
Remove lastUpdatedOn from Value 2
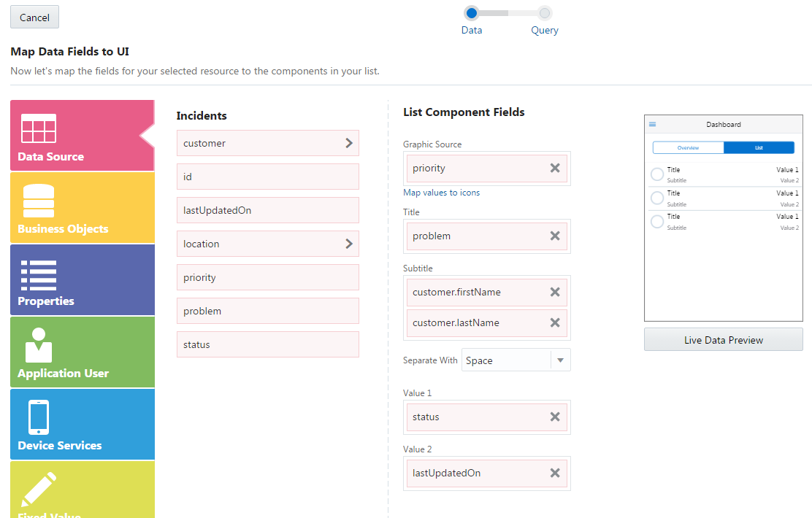555,473
